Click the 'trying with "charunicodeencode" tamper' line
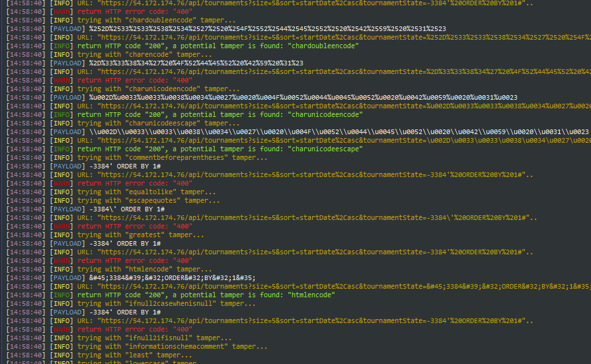591x364 pixels. (x=123, y=89)
